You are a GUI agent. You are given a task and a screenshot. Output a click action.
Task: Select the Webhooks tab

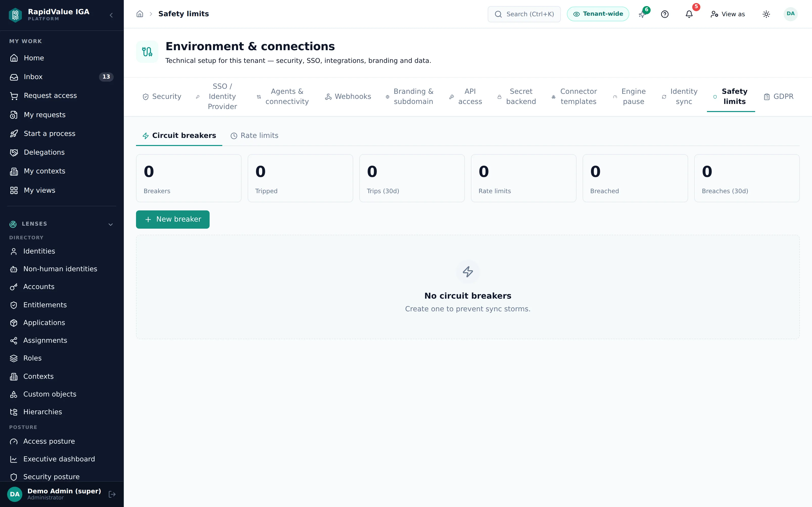(x=348, y=97)
